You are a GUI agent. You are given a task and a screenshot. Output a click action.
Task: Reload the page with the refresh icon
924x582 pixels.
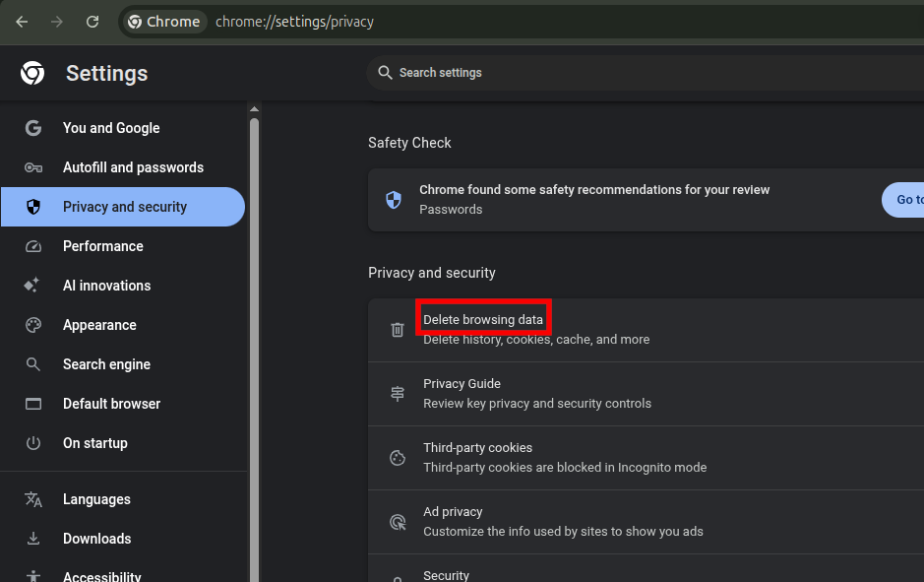point(92,22)
